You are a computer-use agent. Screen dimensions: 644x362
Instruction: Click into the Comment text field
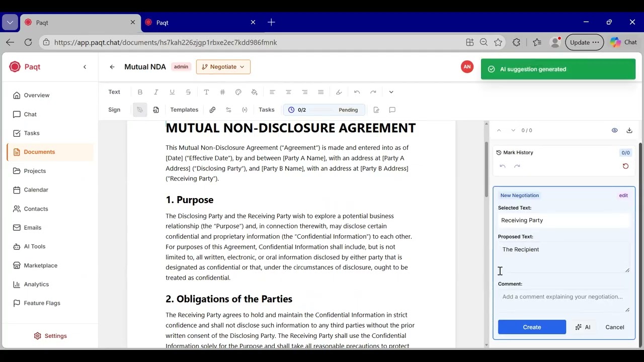pyautogui.click(x=563, y=301)
